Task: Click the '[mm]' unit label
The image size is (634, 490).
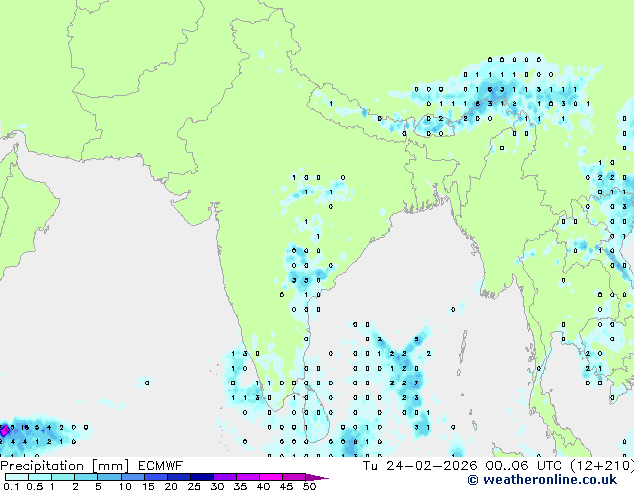Action: tap(110, 466)
